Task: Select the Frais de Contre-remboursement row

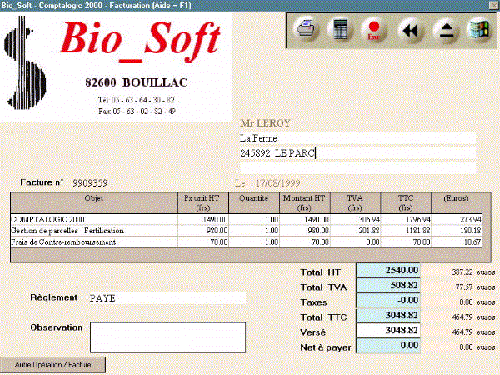Action: click(x=246, y=242)
